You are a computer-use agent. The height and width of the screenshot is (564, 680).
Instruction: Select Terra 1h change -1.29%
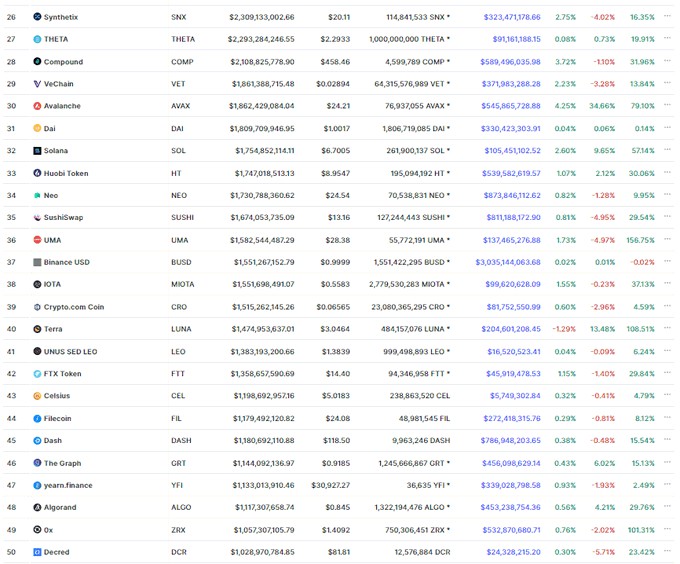564,329
